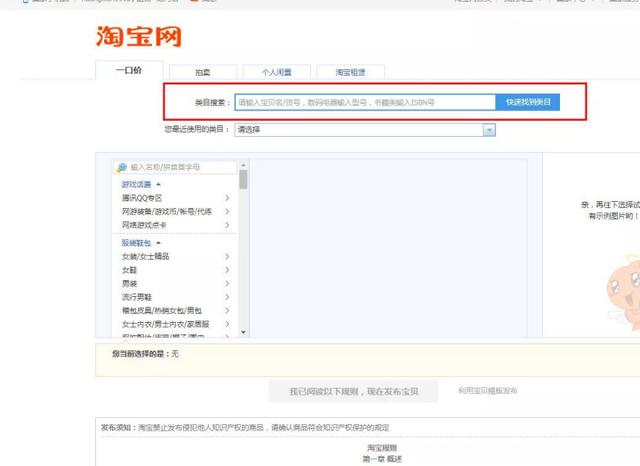Viewport: 640px width, 466px height.
Task: Switch to the 个人闲置 tab
Action: [277, 72]
